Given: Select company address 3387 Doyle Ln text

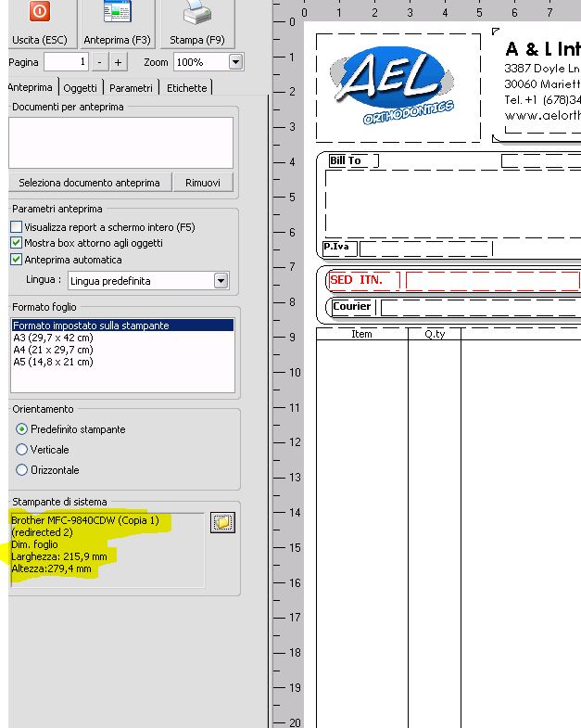Looking at the screenshot, I should pos(542,69).
